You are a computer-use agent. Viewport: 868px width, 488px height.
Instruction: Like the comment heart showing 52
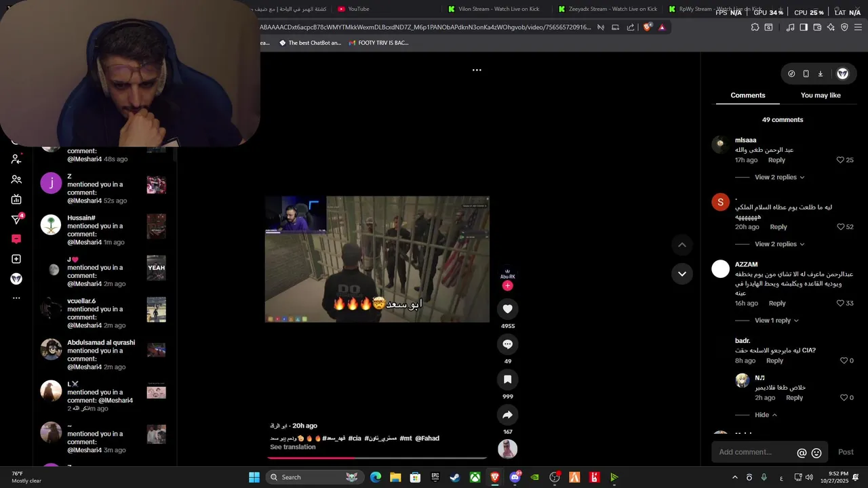click(840, 227)
